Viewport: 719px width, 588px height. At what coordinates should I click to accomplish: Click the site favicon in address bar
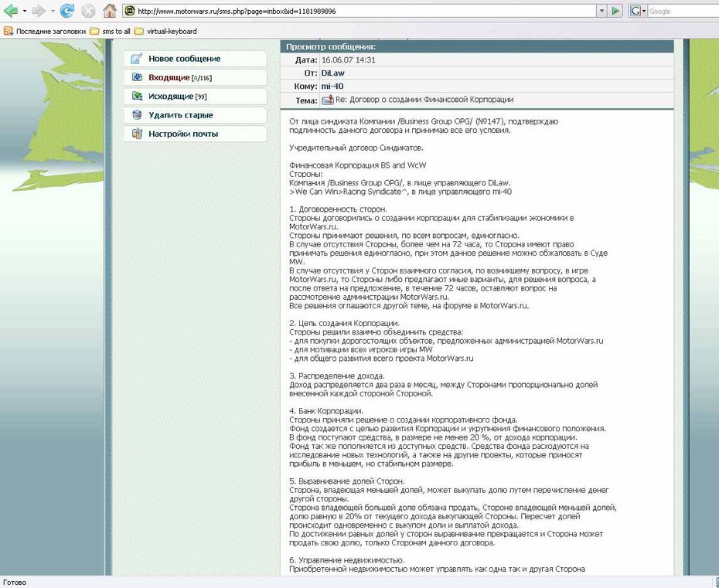pos(130,11)
